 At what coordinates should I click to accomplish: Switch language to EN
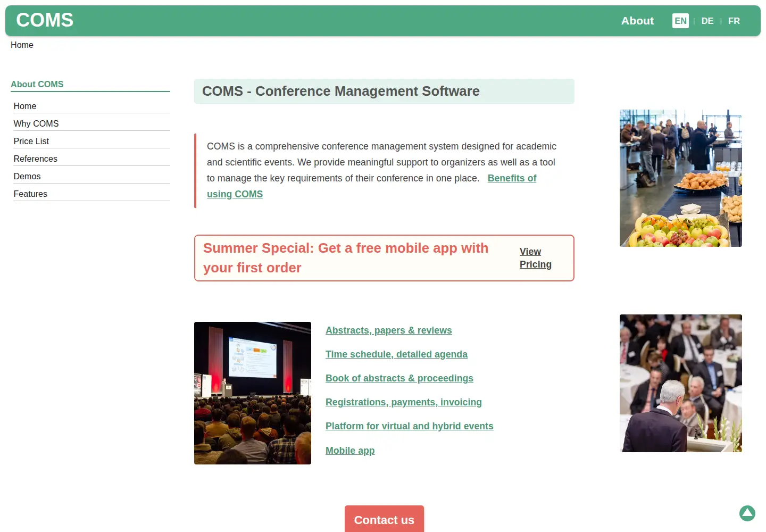[680, 21]
